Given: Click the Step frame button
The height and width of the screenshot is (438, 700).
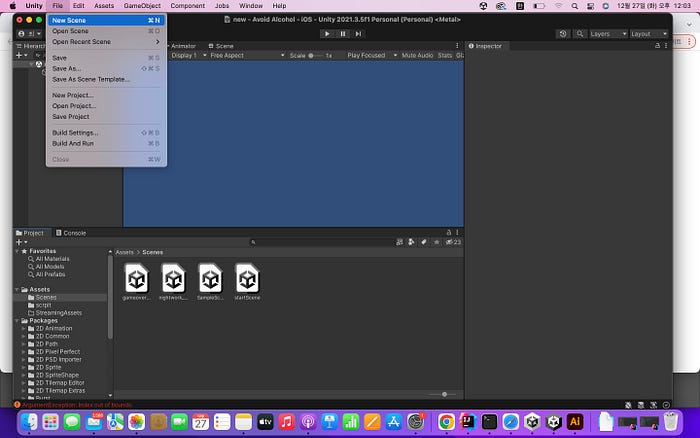Looking at the screenshot, I should pyautogui.click(x=359, y=33).
